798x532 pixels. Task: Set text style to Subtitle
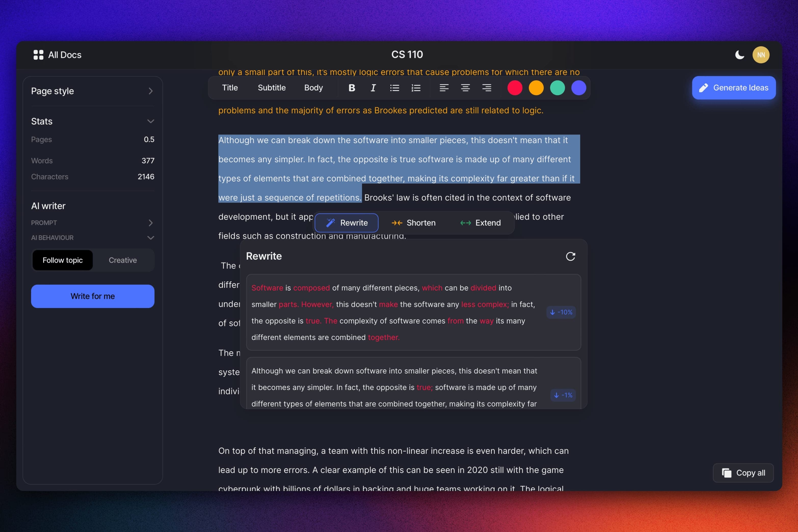(x=272, y=88)
